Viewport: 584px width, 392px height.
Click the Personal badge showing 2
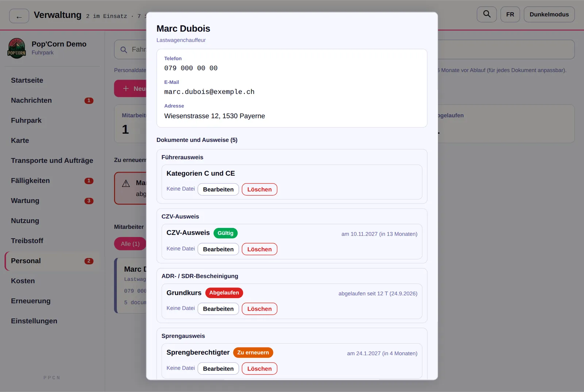tap(89, 261)
